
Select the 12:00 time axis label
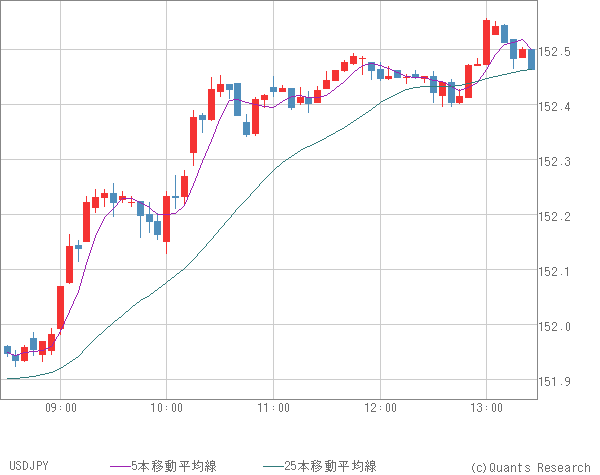pos(380,407)
